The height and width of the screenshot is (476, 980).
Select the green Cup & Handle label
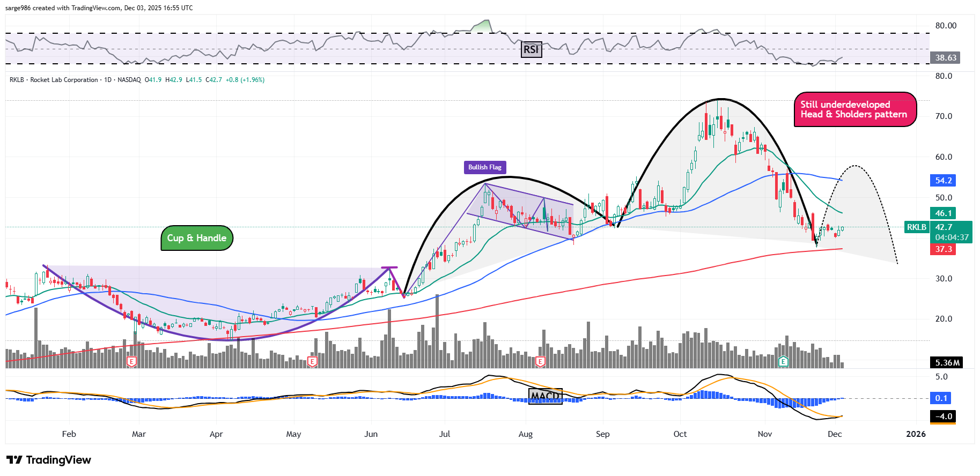(x=197, y=238)
